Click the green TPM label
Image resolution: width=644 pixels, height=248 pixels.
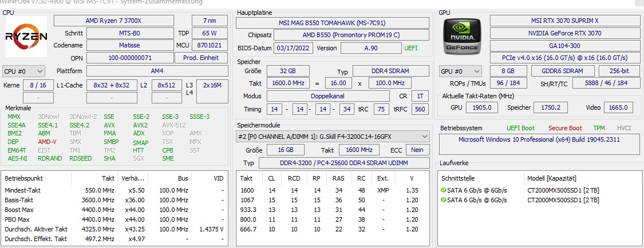(599, 128)
